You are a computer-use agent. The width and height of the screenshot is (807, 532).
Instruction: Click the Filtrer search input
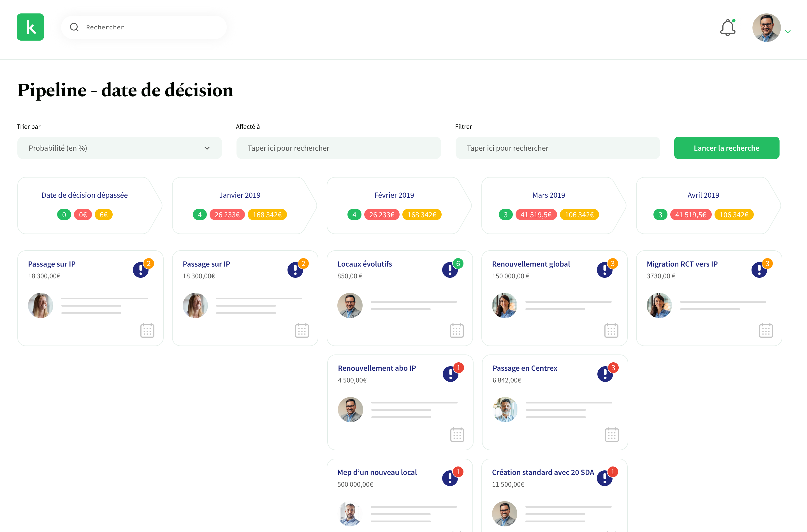point(557,148)
